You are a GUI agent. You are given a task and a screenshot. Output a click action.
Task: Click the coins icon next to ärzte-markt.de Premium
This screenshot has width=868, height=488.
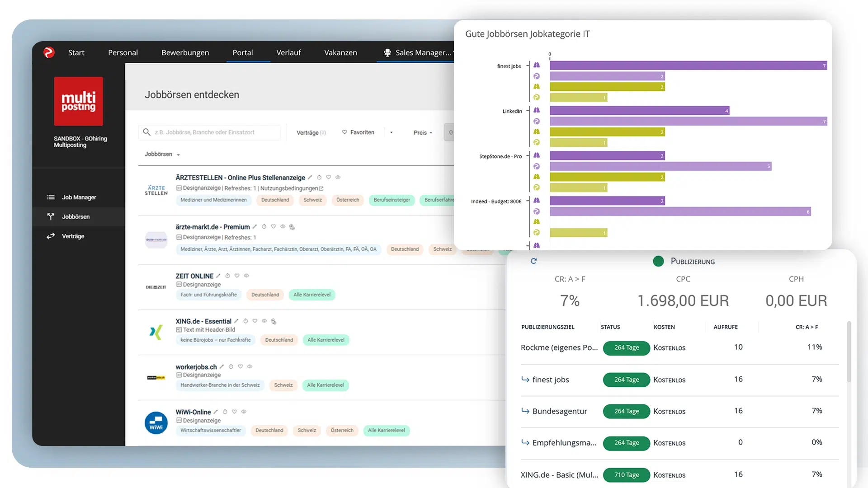tap(292, 227)
